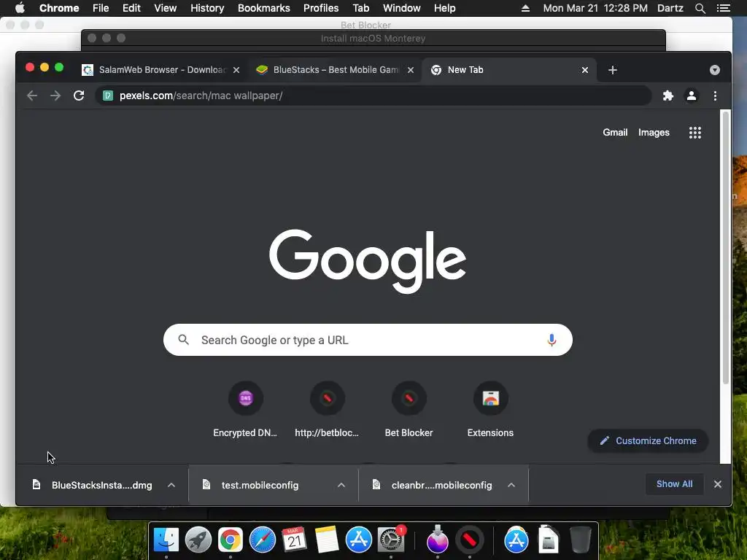The width and height of the screenshot is (747, 560).
Task: Click the Dartz user name in menu bar
Action: [670, 8]
